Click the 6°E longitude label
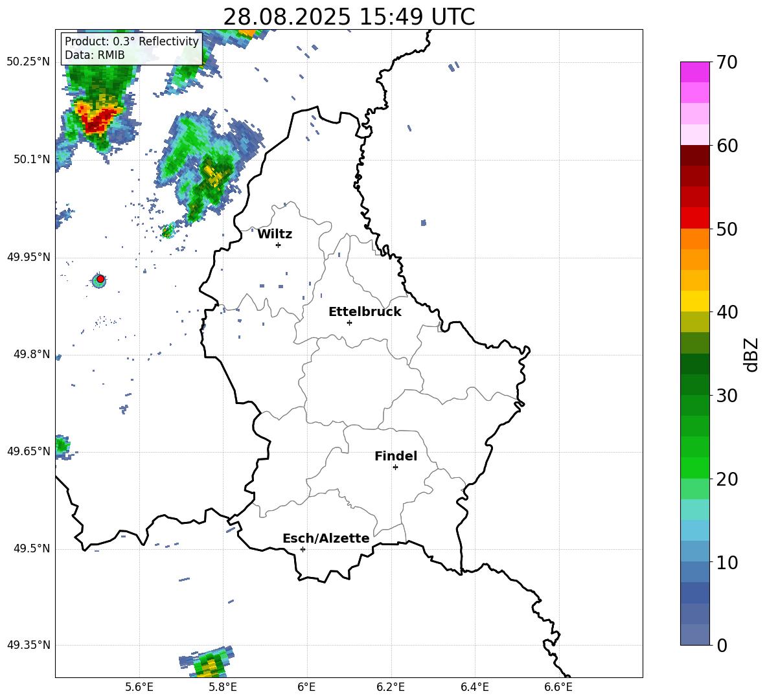Viewport: 767px width, 700px height. (306, 687)
